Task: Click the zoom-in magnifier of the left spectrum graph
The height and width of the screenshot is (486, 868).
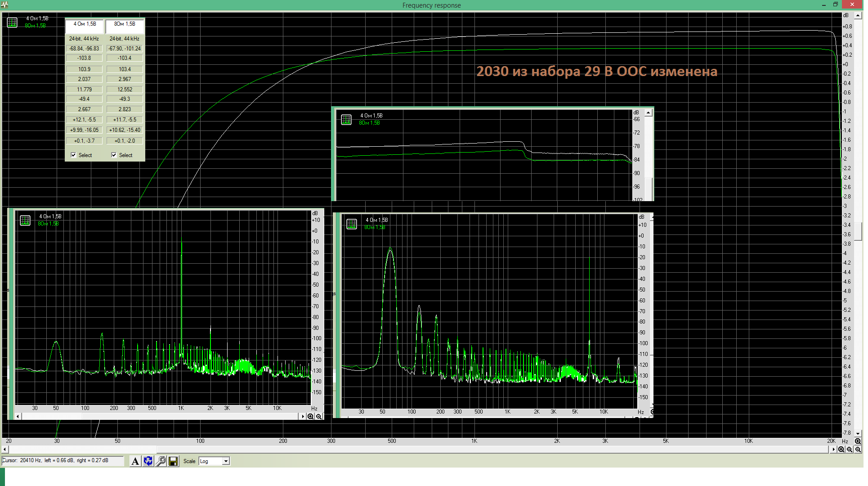Action: [310, 417]
